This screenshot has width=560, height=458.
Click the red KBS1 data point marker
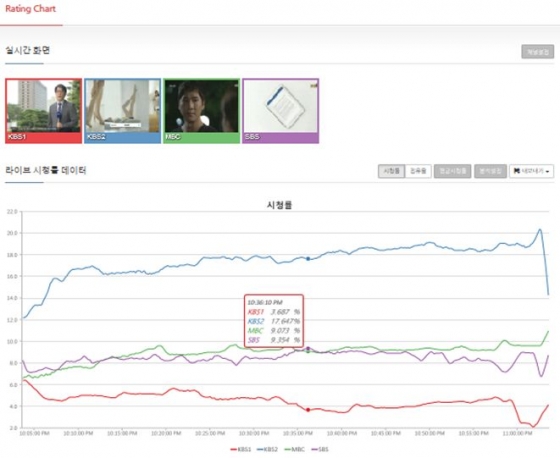(308, 410)
